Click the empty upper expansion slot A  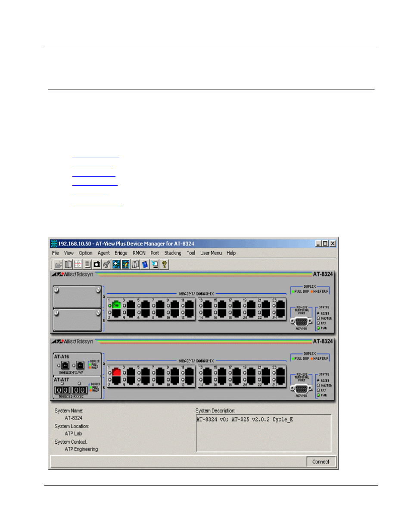[77, 297]
